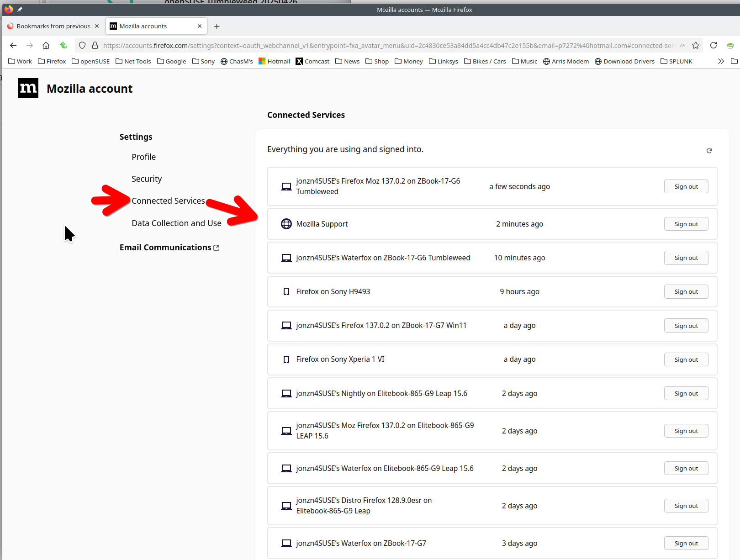Go to Security settings section
Screen dimensions: 740x560
coord(147,179)
